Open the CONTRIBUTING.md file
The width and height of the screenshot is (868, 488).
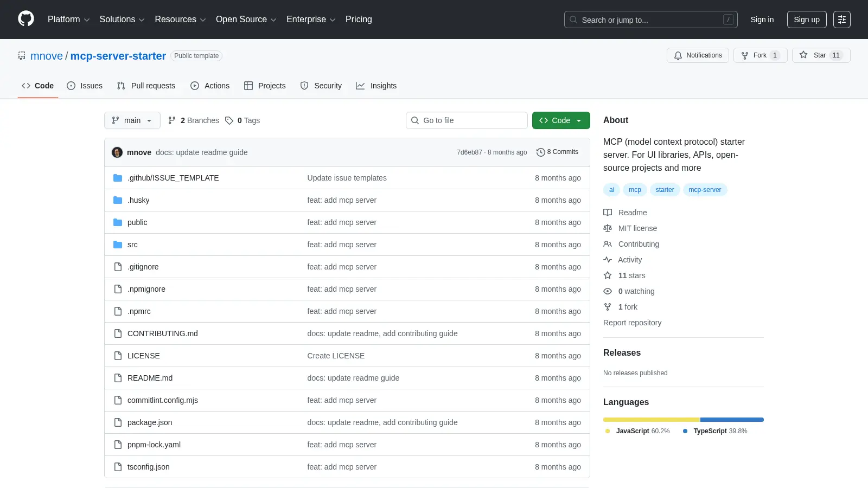tap(163, 333)
